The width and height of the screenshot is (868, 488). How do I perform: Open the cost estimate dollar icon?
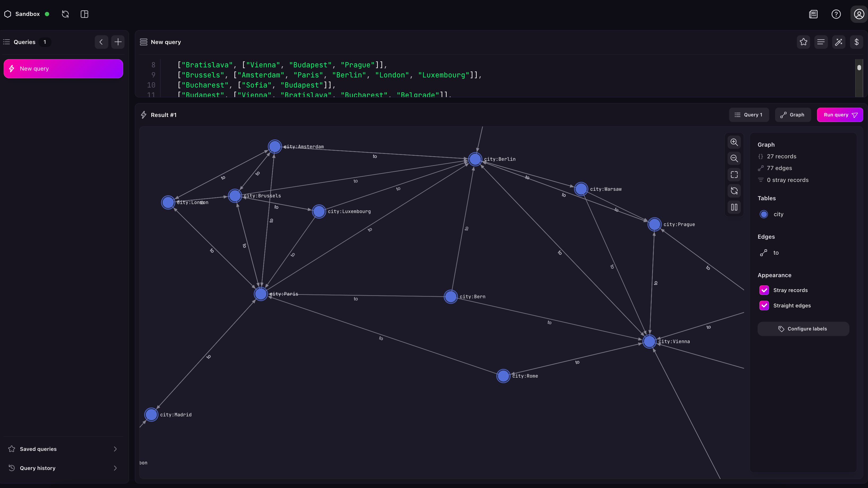(x=857, y=42)
